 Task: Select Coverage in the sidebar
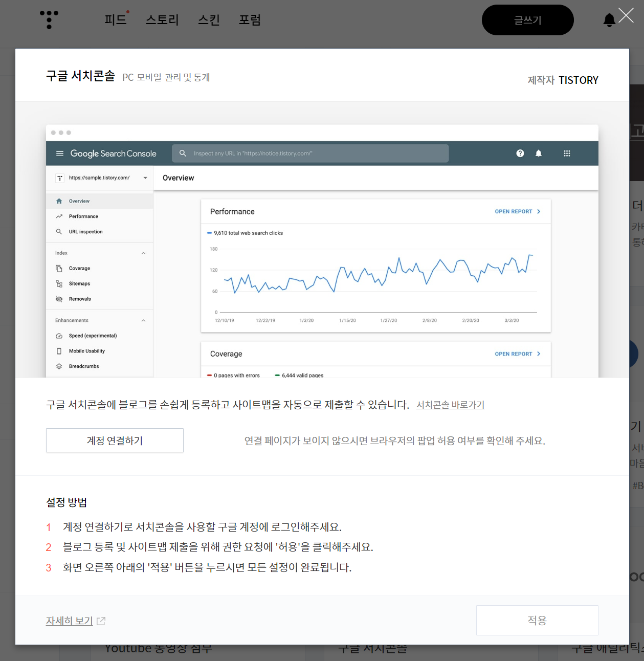tap(100, 268)
